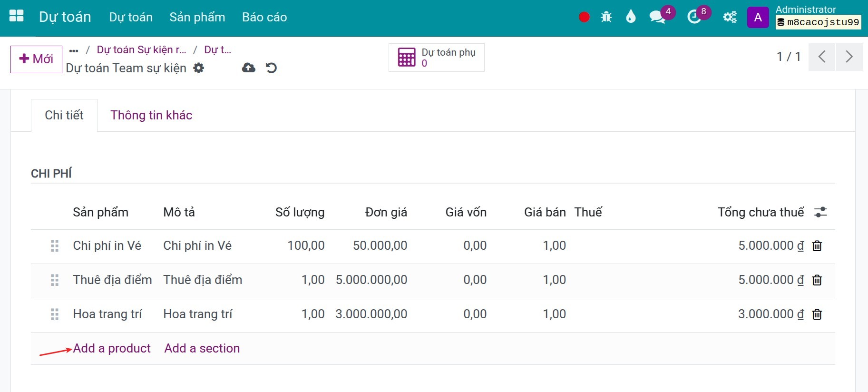Image resolution: width=868 pixels, height=392 pixels.
Task: Click the database name m8cacojstu99 label
Action: [819, 22]
